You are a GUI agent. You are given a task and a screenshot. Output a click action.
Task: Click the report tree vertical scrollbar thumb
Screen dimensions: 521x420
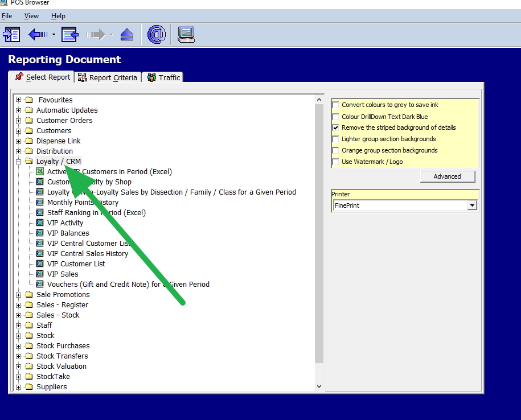point(319,233)
